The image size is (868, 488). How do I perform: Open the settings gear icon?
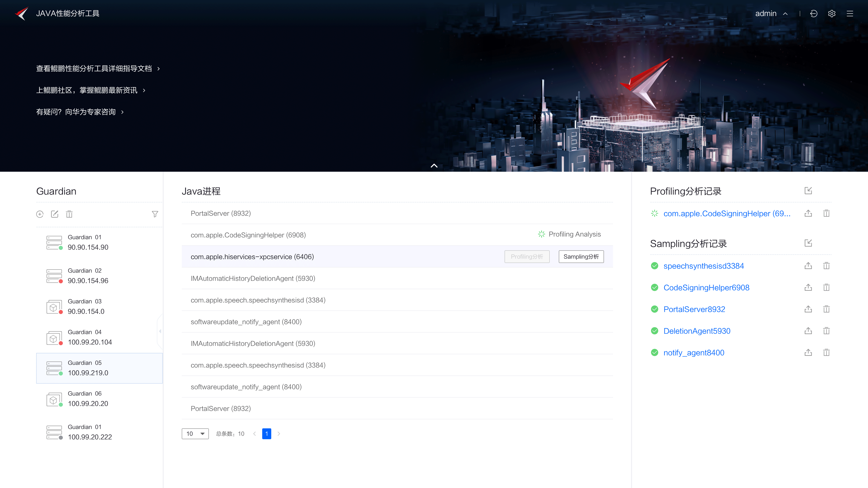click(x=832, y=14)
